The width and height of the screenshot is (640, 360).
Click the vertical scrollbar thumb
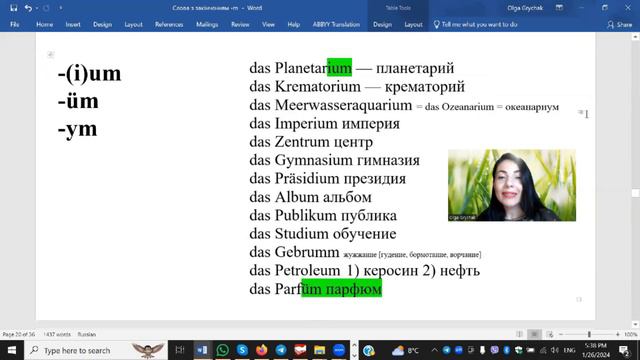tap(636, 193)
